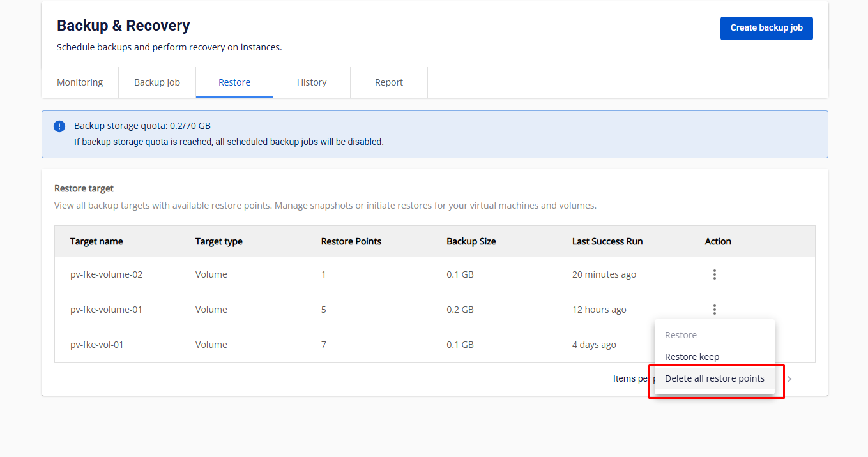
Task: Click the Target type column header
Action: coord(218,241)
